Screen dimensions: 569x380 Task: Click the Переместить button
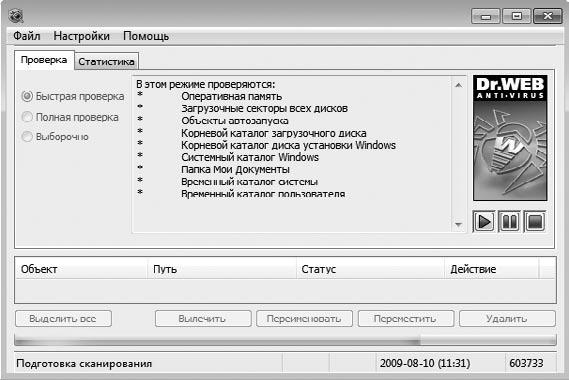(x=406, y=319)
